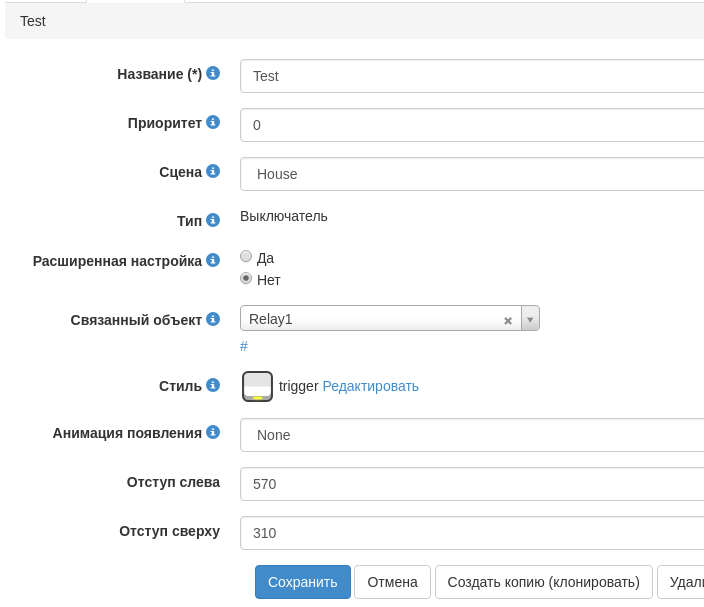Click the info icon beside Тип
The height and width of the screenshot is (607, 704).
(213, 220)
